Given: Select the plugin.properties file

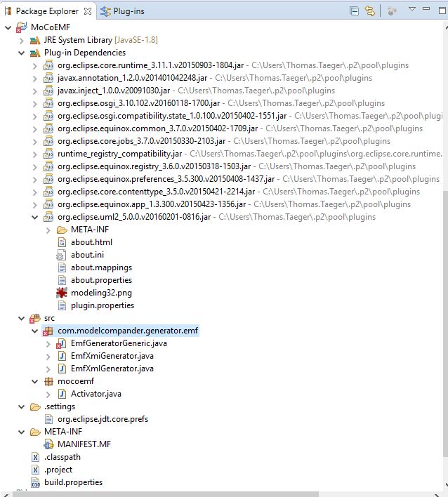Looking at the screenshot, I should point(103,305).
